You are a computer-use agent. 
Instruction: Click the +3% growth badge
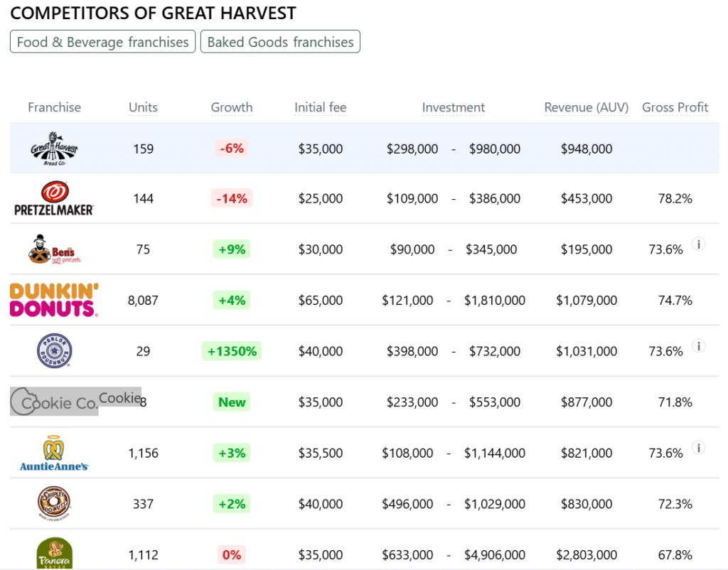coord(232,453)
